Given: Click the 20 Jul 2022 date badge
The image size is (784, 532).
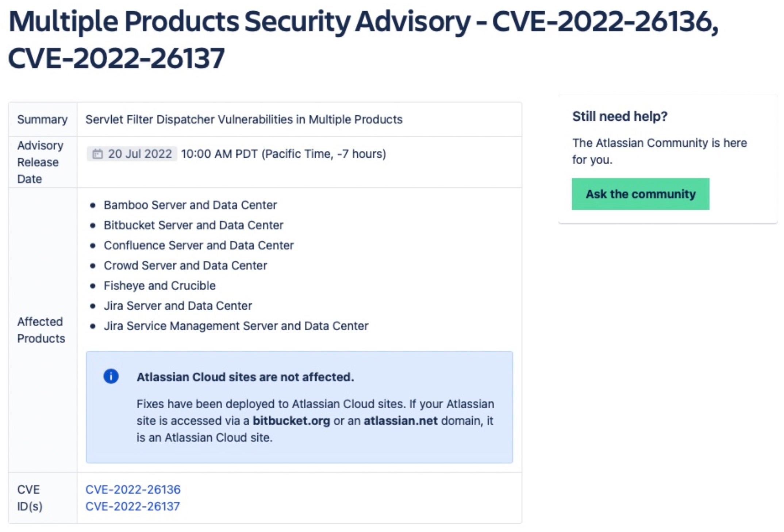Looking at the screenshot, I should tap(132, 154).
